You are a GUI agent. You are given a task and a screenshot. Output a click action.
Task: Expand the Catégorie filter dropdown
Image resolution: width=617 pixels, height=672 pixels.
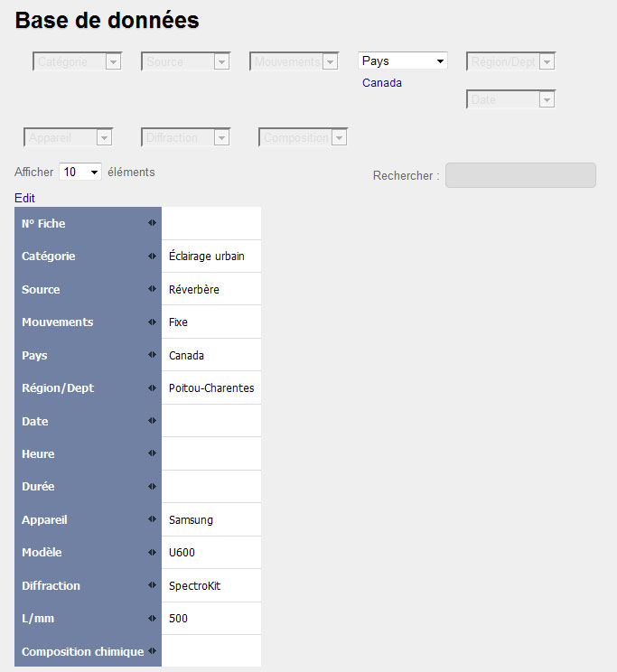(77, 61)
